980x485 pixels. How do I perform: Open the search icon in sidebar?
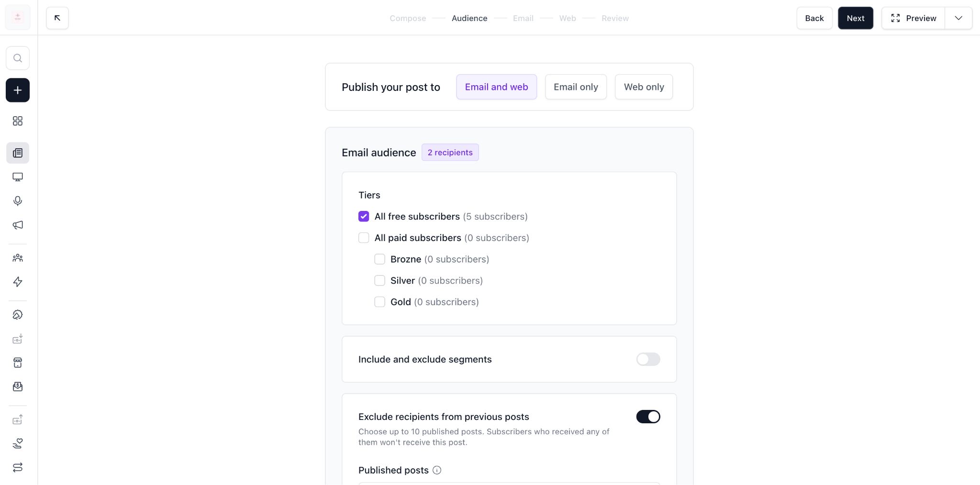click(x=18, y=58)
